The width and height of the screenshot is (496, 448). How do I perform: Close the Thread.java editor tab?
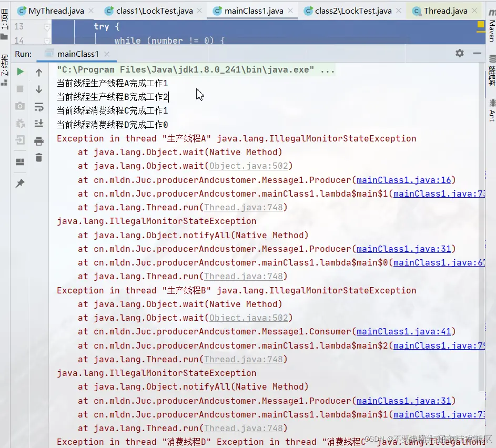(x=474, y=11)
